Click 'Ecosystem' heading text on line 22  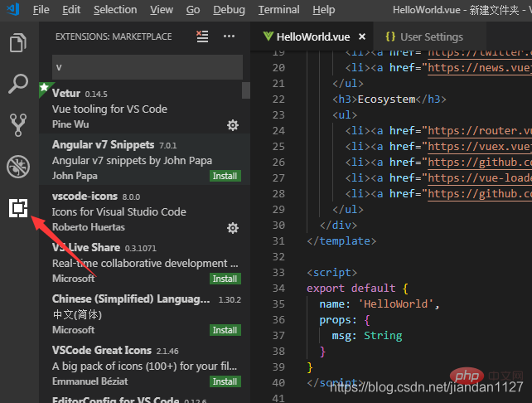tap(386, 100)
